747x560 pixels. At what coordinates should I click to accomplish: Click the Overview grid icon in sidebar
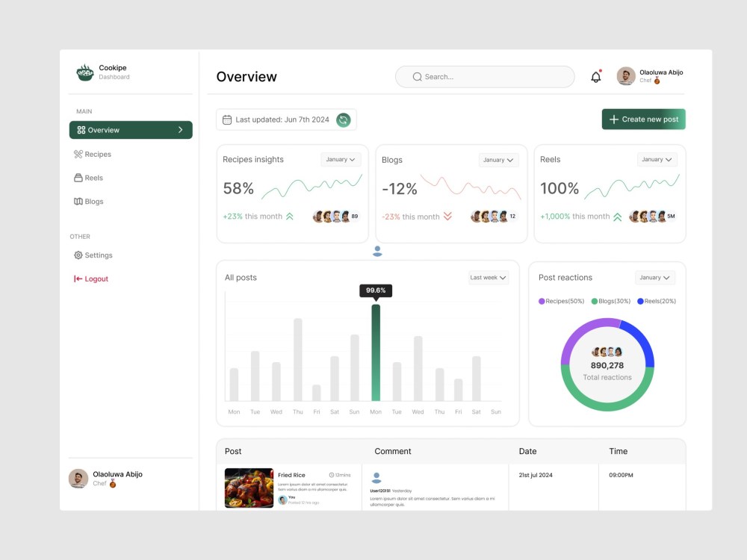coord(81,130)
